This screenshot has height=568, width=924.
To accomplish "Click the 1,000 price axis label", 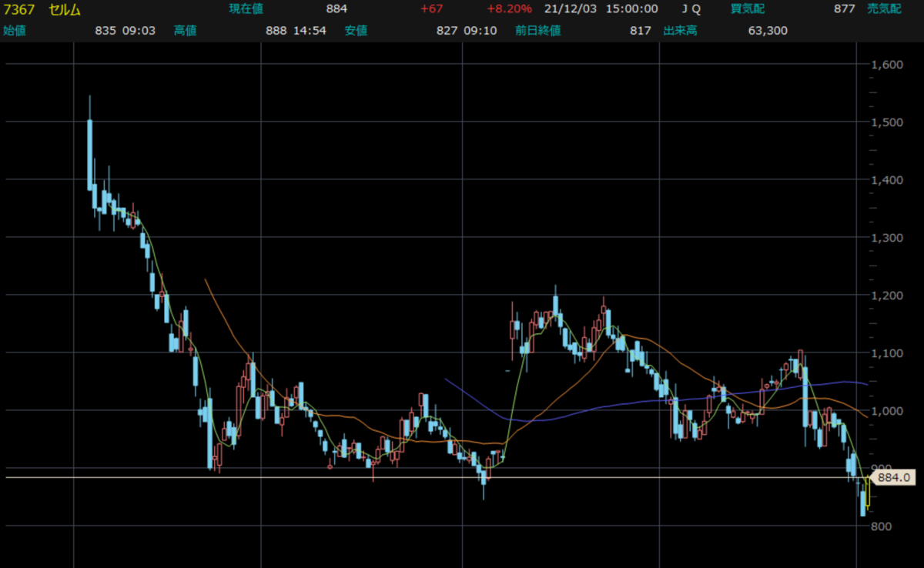I will pyautogui.click(x=888, y=411).
